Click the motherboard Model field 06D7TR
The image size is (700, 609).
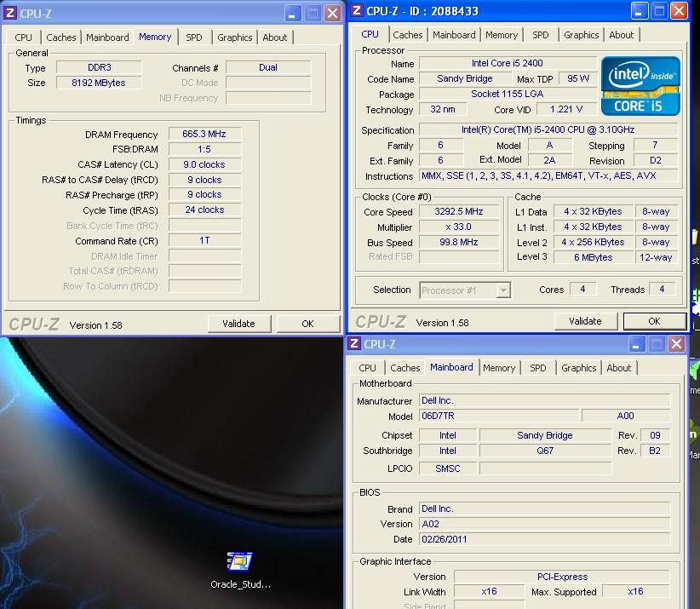[499, 417]
